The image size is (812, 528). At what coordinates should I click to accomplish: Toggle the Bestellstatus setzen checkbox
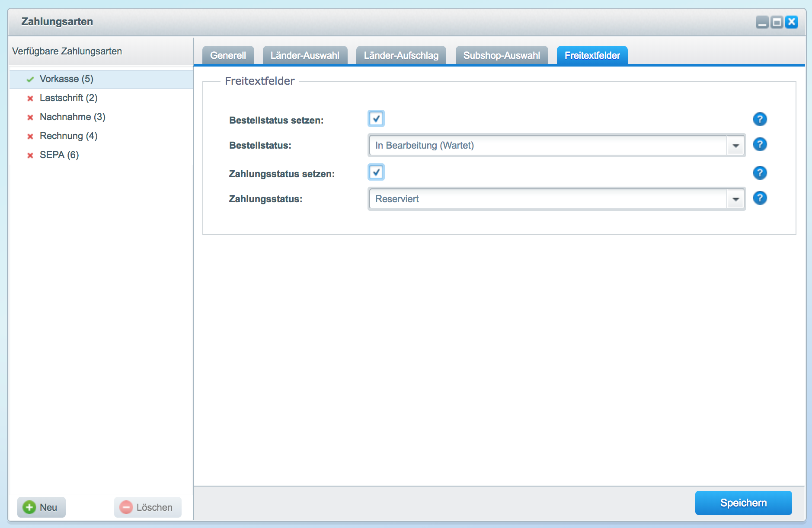tap(376, 118)
